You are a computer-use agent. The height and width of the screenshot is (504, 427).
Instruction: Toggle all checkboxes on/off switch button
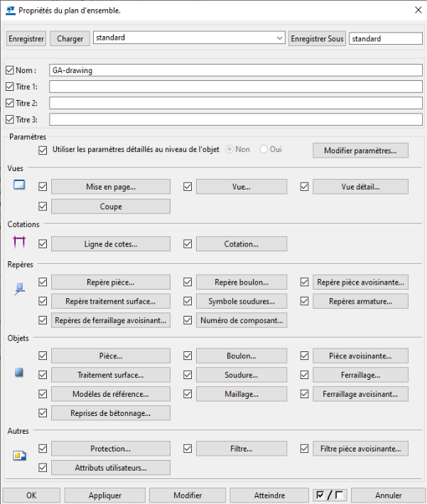(x=330, y=495)
